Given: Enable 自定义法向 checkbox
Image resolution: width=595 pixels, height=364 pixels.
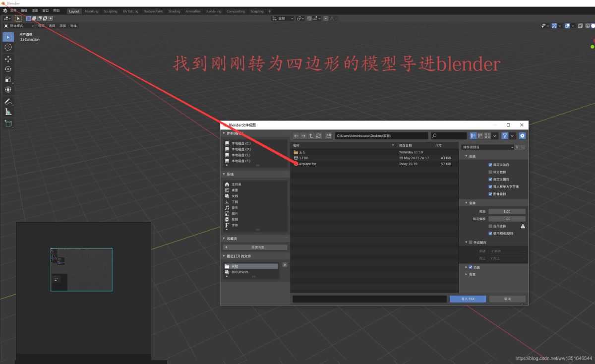Looking at the screenshot, I should pos(490,165).
